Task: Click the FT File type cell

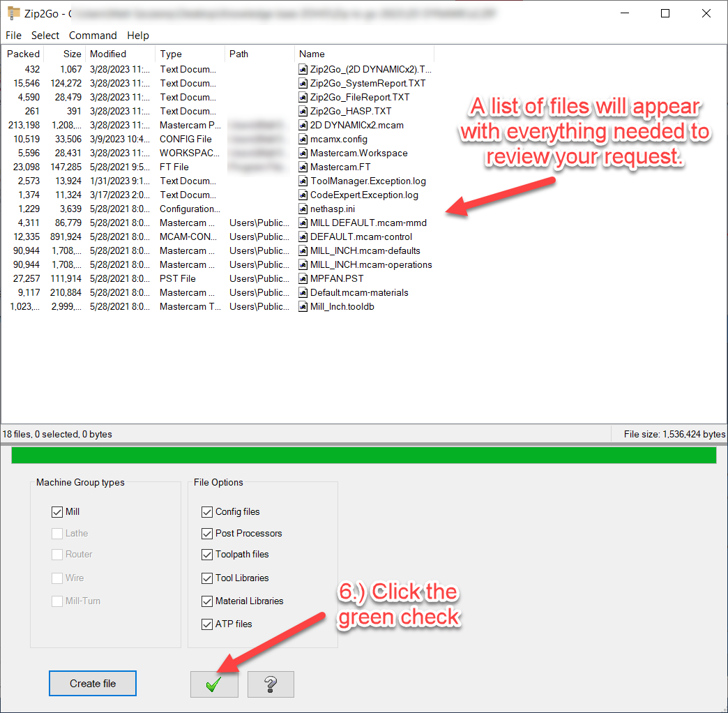Action: click(174, 167)
